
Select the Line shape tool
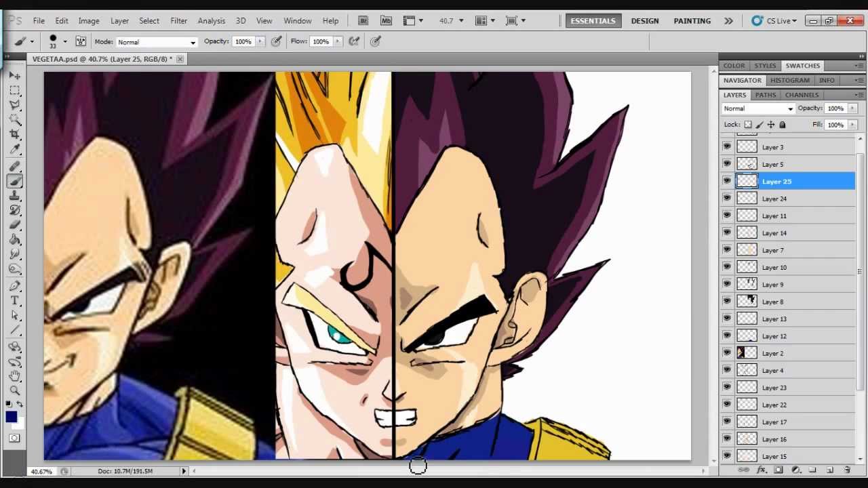tap(14, 331)
